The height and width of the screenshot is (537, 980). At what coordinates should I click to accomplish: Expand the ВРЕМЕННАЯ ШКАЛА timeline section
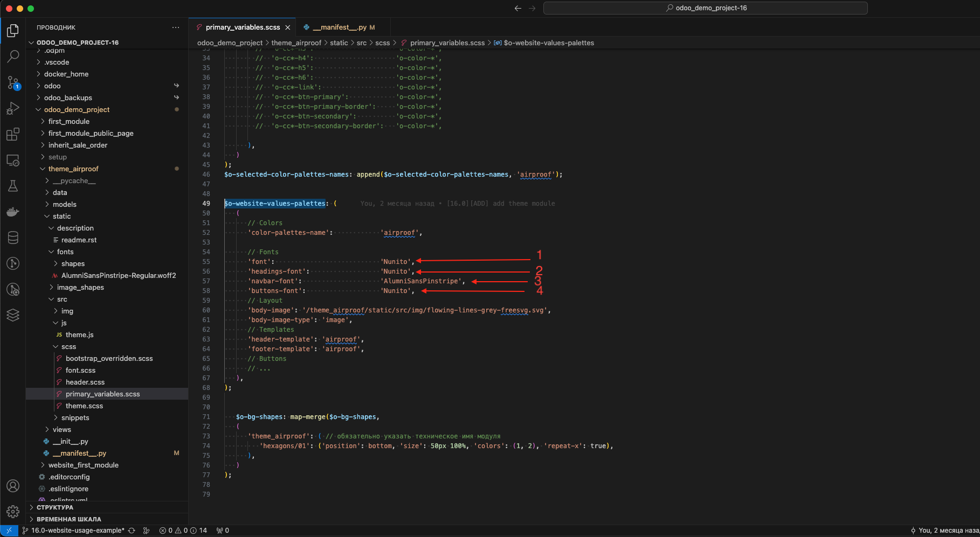pos(107,519)
